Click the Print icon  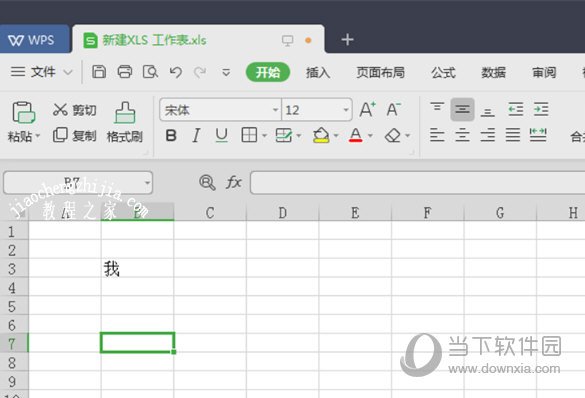[x=125, y=72]
